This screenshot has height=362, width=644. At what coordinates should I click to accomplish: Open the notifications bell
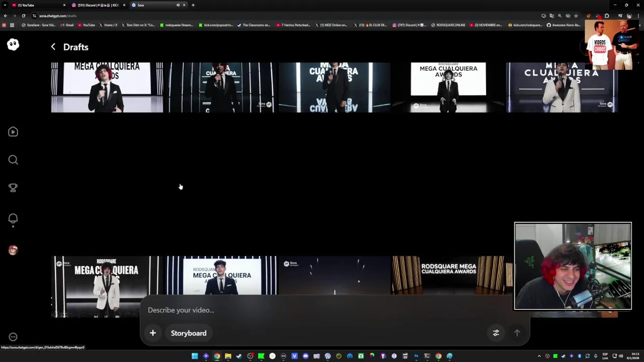[13, 218]
